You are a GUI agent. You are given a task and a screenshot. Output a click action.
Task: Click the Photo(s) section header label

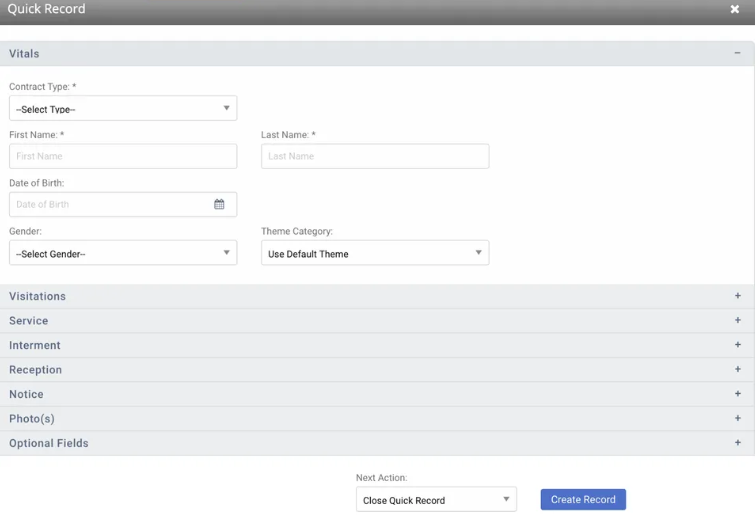tap(32, 419)
